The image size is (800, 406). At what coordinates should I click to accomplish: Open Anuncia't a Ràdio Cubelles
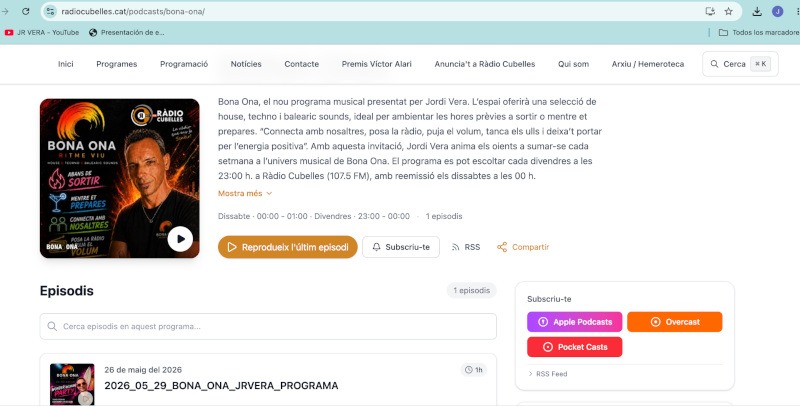[x=485, y=64]
